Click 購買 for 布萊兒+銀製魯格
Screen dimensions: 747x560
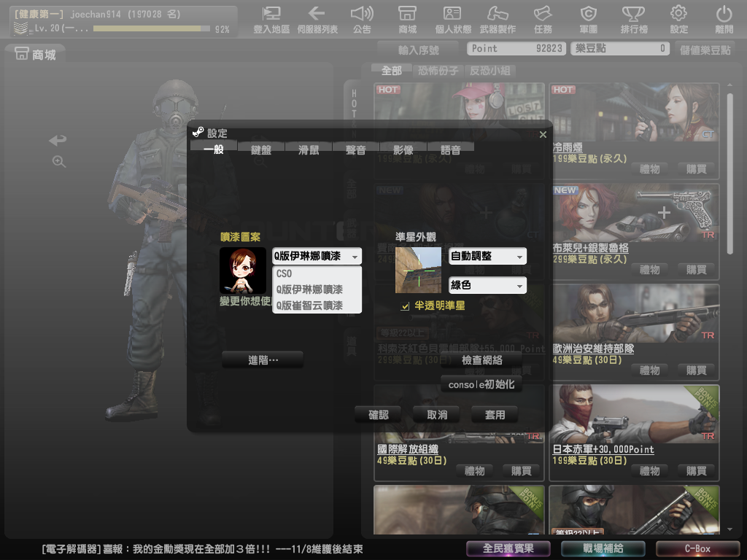696,270
